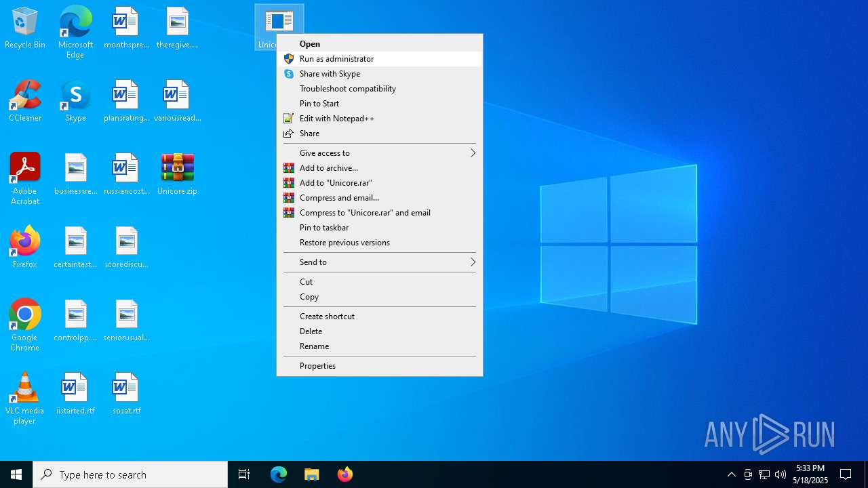Screen dimensions: 868x488
Task: Select the monthspre... Word document icon
Action: point(126,28)
